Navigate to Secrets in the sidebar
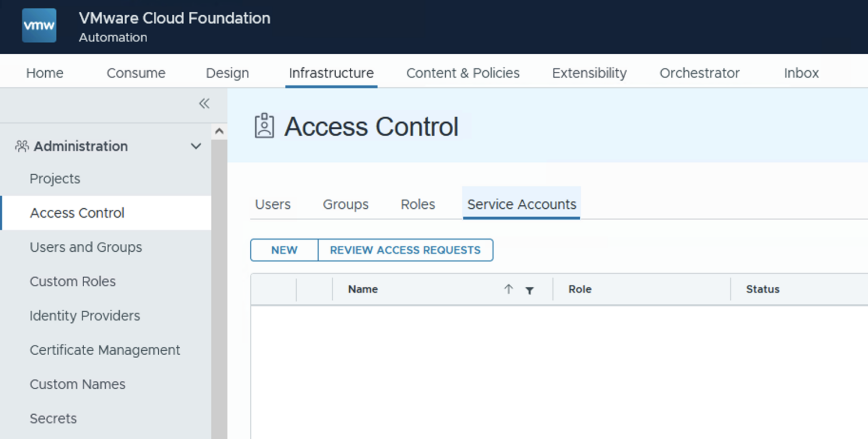 pyautogui.click(x=53, y=419)
